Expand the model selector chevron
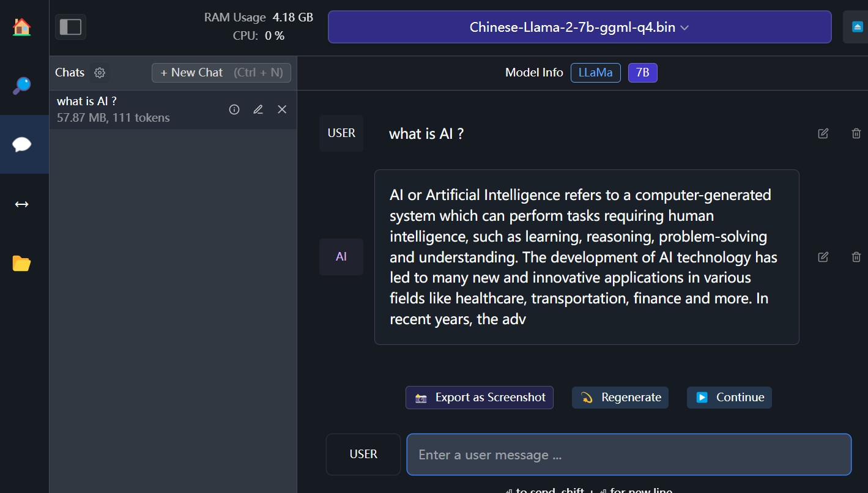The width and height of the screenshot is (868, 493). click(x=684, y=28)
